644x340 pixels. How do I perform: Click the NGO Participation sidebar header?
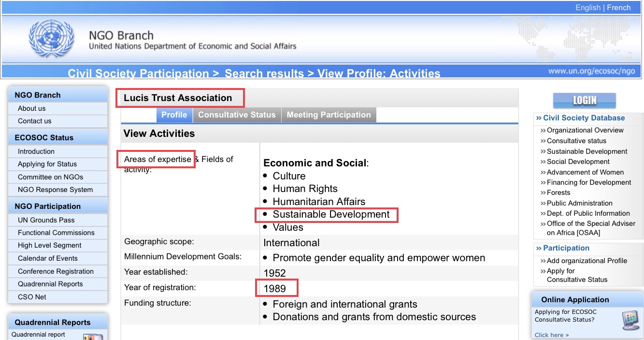[x=58, y=206]
